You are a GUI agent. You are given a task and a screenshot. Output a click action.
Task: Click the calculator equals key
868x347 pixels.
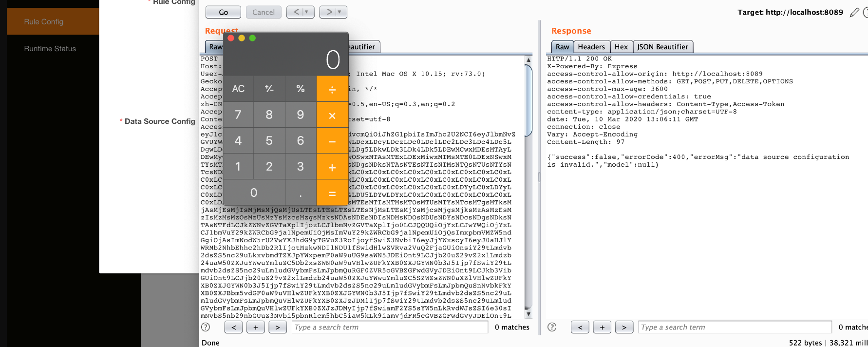(332, 193)
